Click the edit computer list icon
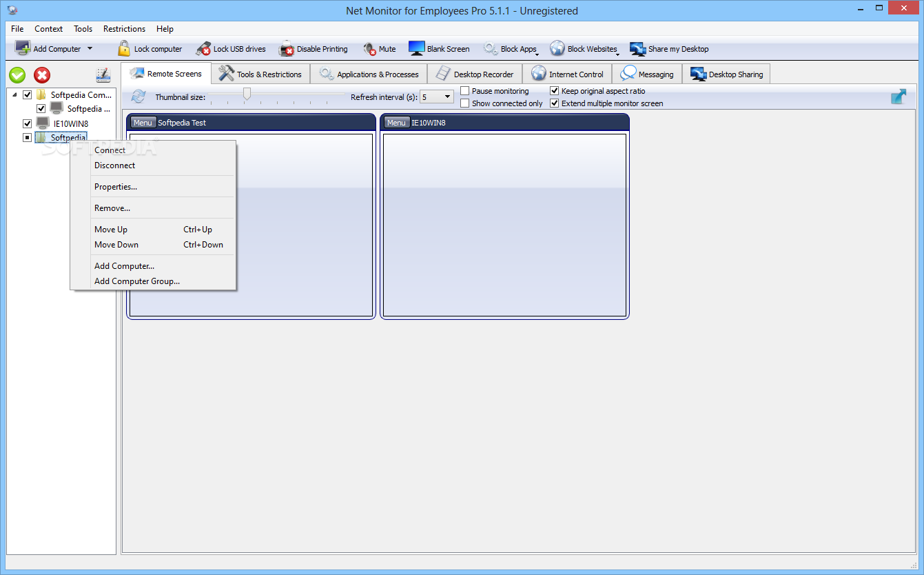The height and width of the screenshot is (575, 924). coord(103,75)
